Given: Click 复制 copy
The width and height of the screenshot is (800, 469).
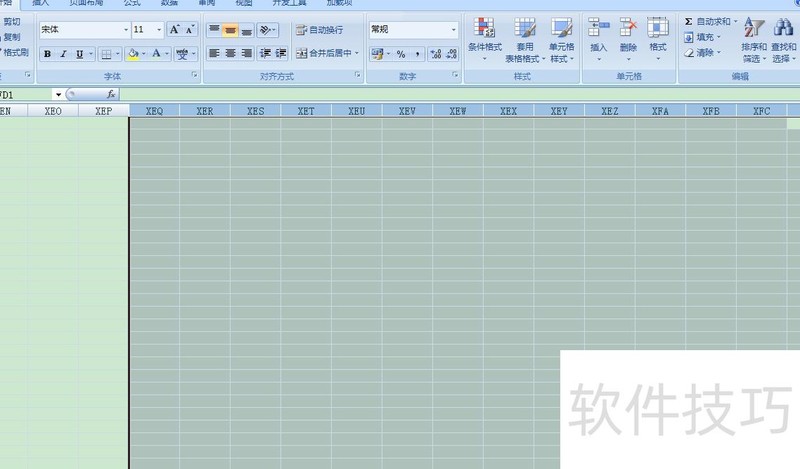Looking at the screenshot, I should [11, 37].
